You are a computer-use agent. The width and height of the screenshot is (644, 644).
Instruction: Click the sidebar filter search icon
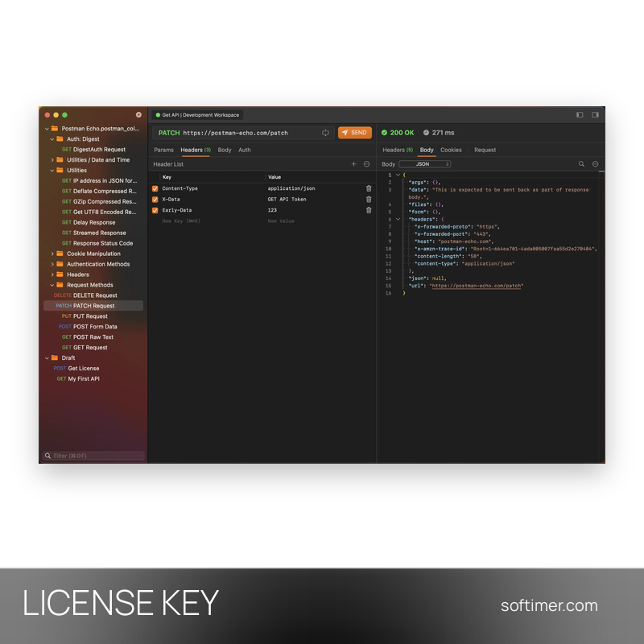click(x=48, y=456)
